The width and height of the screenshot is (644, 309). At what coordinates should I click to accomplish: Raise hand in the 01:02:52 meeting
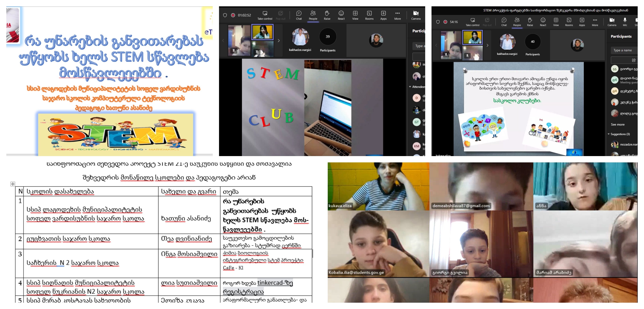tap(327, 15)
